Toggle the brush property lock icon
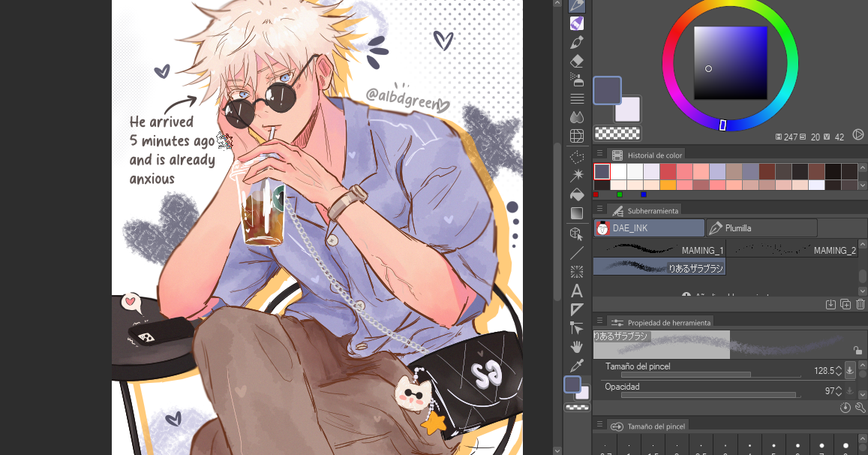Image resolution: width=868 pixels, height=455 pixels. (857, 350)
